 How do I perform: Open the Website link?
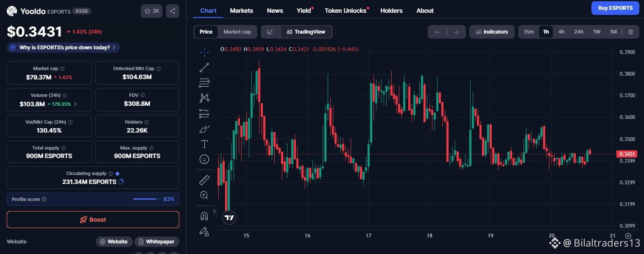pyautogui.click(x=114, y=242)
